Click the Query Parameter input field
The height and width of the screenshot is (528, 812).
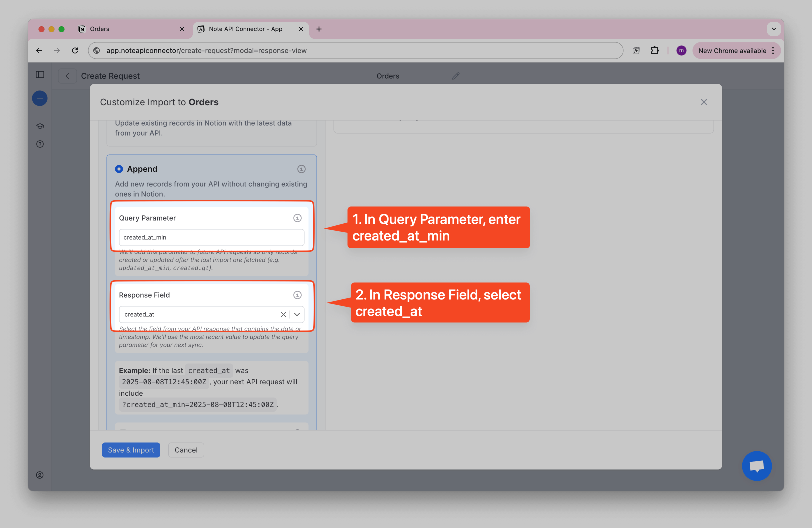pos(211,237)
